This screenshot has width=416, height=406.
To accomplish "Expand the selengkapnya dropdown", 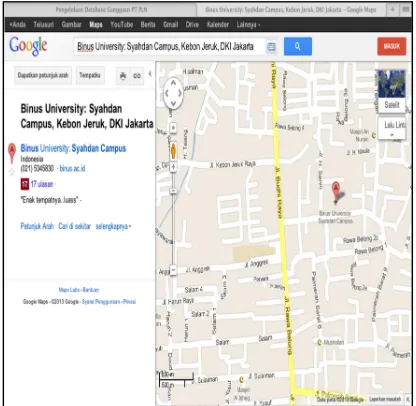I will (x=113, y=226).
